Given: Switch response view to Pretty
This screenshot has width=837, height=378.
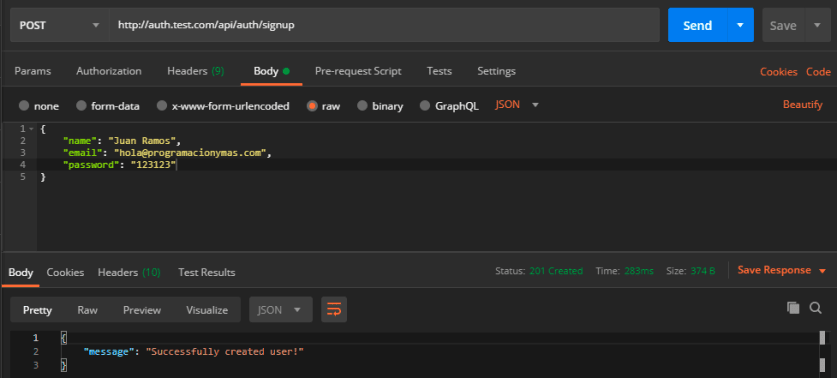Looking at the screenshot, I should pos(37,310).
